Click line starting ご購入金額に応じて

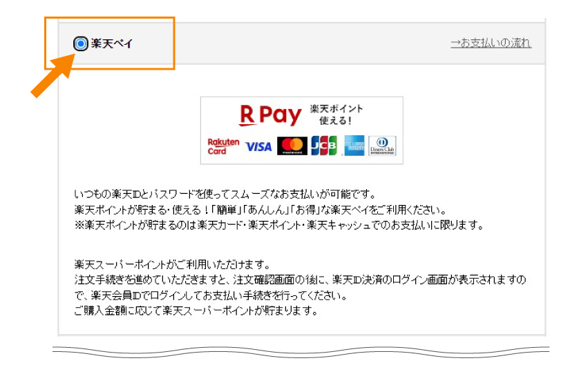click(196, 311)
